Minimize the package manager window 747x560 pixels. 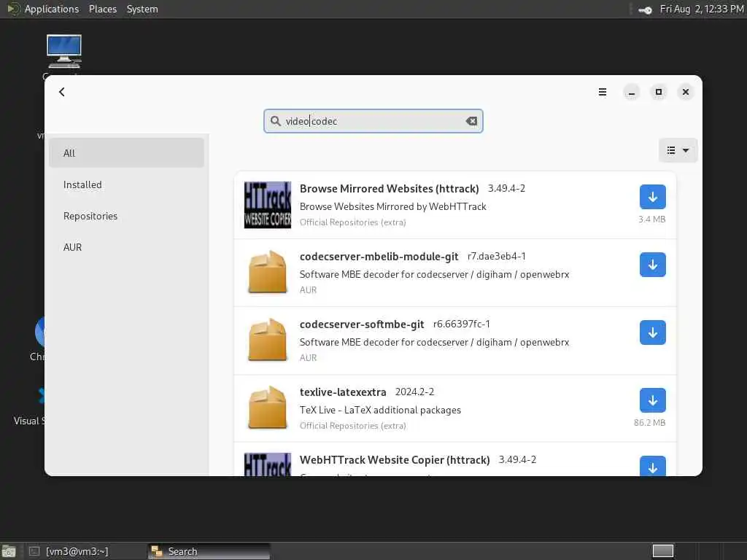[x=631, y=92]
